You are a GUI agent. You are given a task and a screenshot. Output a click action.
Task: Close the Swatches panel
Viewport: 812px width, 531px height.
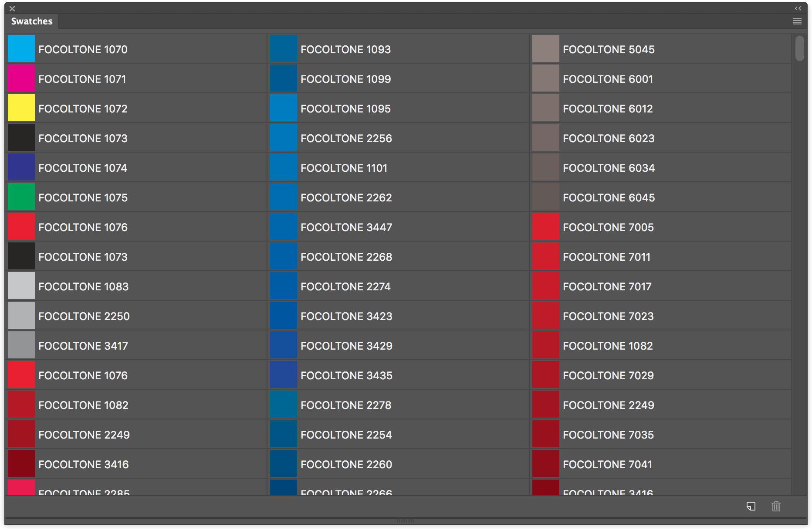tap(12, 7)
